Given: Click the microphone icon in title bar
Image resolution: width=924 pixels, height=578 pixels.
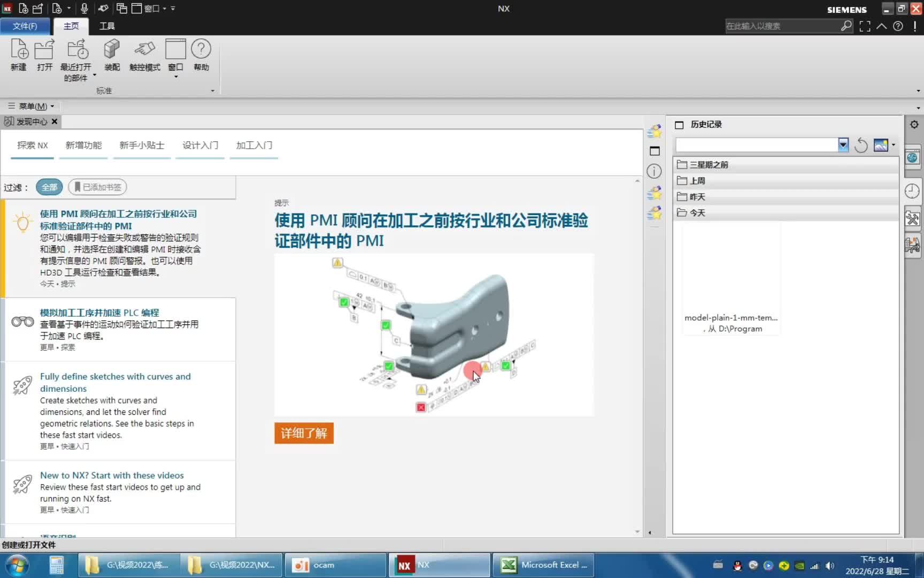Looking at the screenshot, I should [84, 9].
